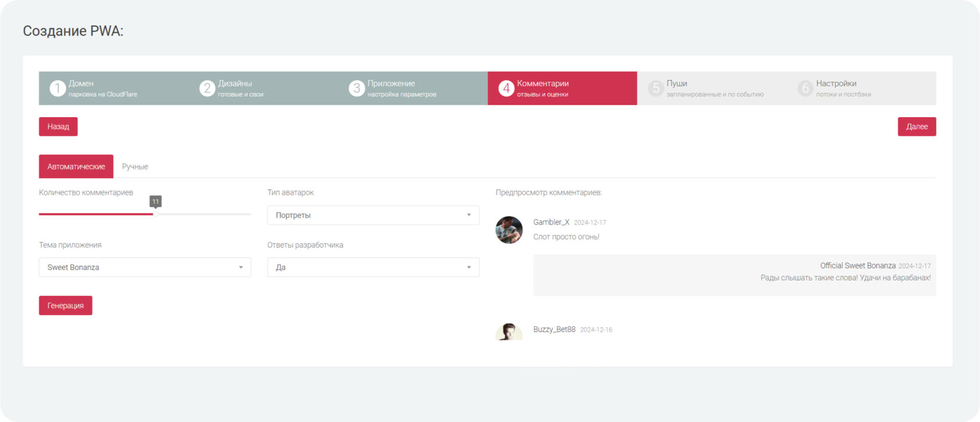Click the step 6 Настройки number circle
The width and height of the screenshot is (980, 422).
805,88
